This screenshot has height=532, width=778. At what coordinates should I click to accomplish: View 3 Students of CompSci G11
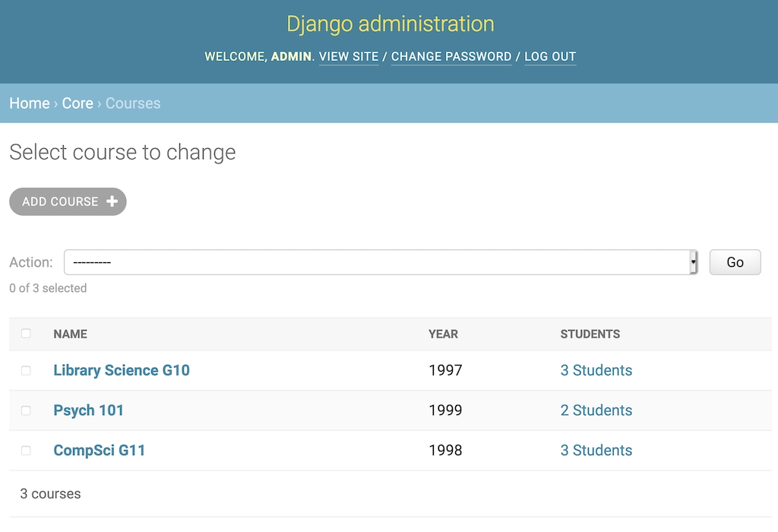pos(596,451)
